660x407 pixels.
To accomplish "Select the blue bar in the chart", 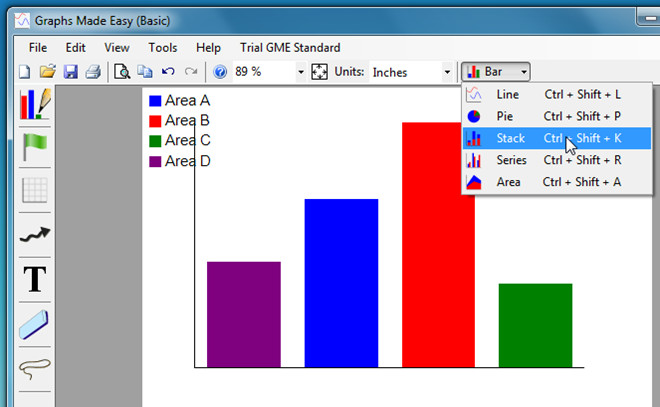I will tap(341, 283).
